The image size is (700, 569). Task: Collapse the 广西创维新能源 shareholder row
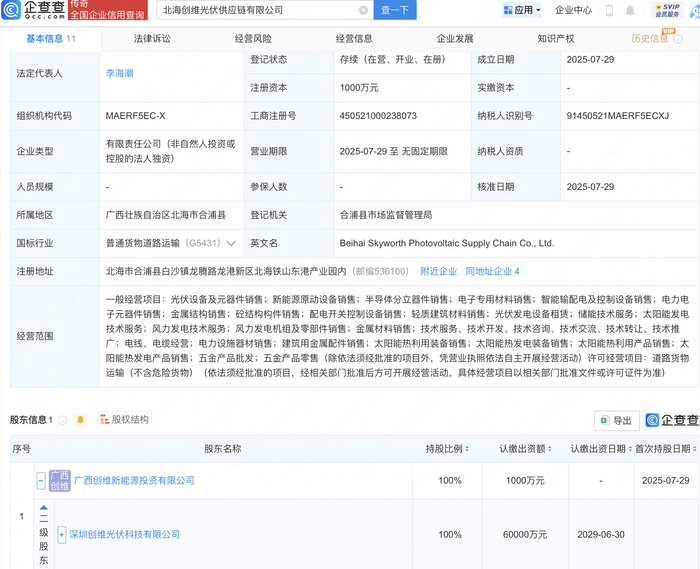(41, 481)
